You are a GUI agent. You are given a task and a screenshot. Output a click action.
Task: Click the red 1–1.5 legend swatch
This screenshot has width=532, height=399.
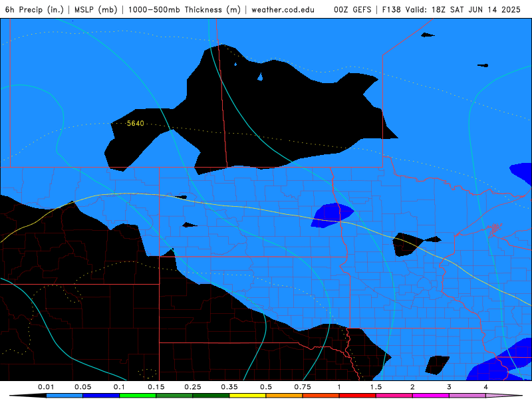click(358, 396)
